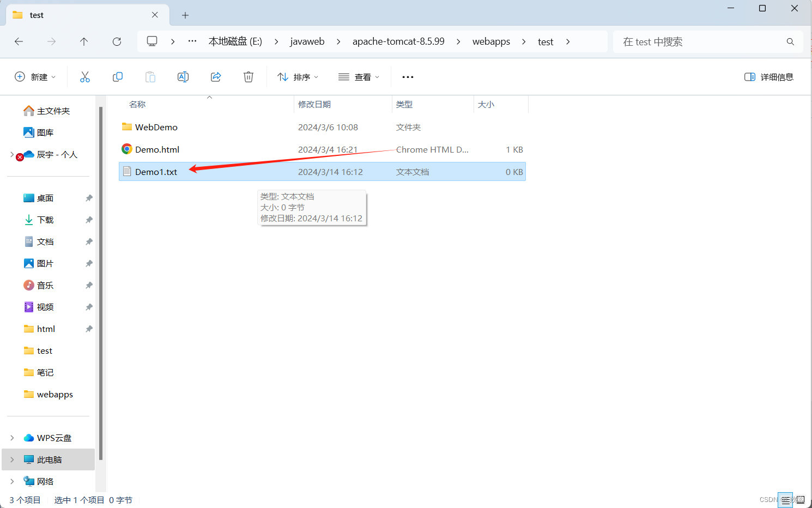Toggle the 详细信息 details pane
Image resolution: width=812 pixels, height=508 pixels.
(x=769, y=77)
